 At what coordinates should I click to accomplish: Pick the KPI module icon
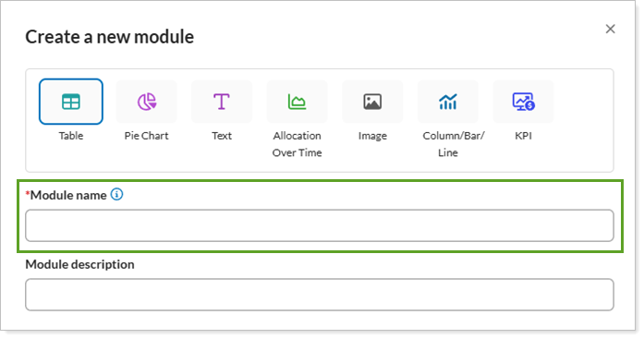pyautogui.click(x=523, y=102)
